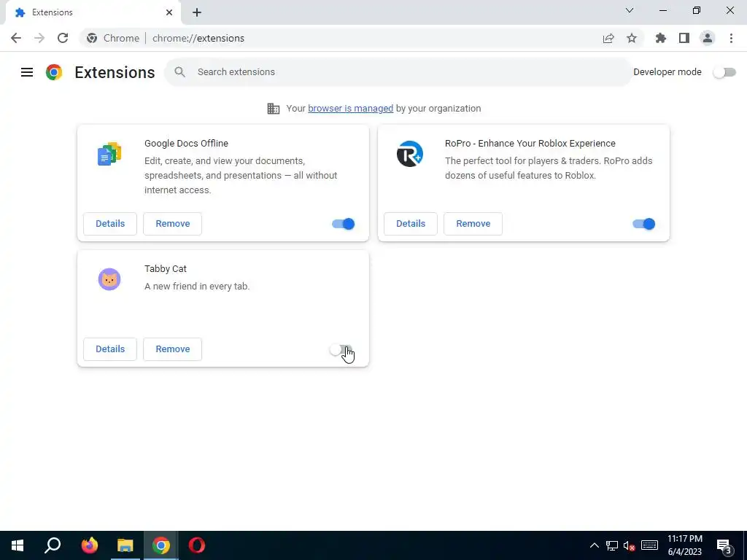Viewport: 747px width, 560px height.
Task: Disable the RoPro extension toggle
Action: coord(644,224)
